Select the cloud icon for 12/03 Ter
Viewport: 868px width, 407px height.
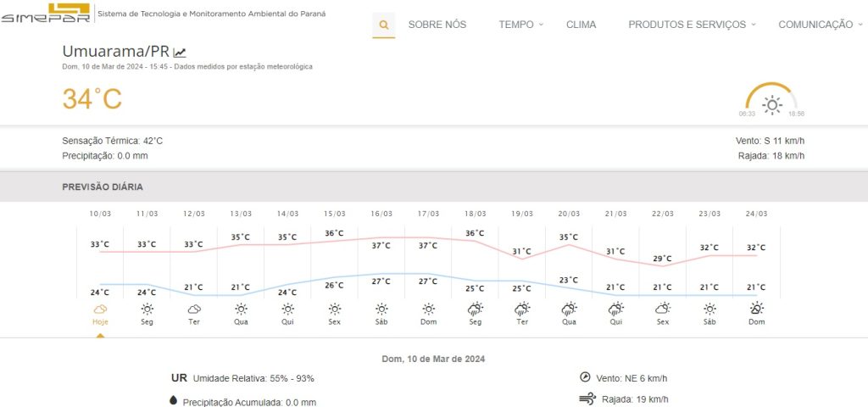194,309
